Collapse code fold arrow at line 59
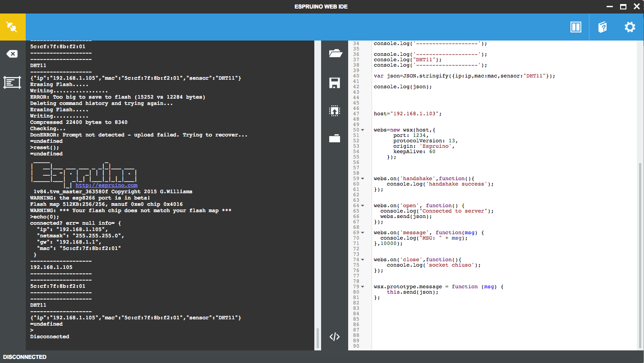Screen dimensions: 644x363 pos(363,179)
